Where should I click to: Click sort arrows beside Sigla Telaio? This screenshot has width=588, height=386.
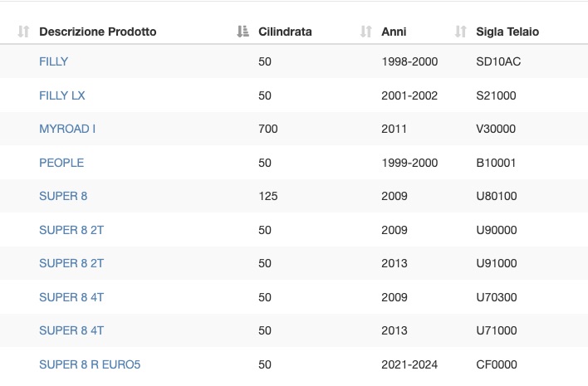tap(460, 32)
